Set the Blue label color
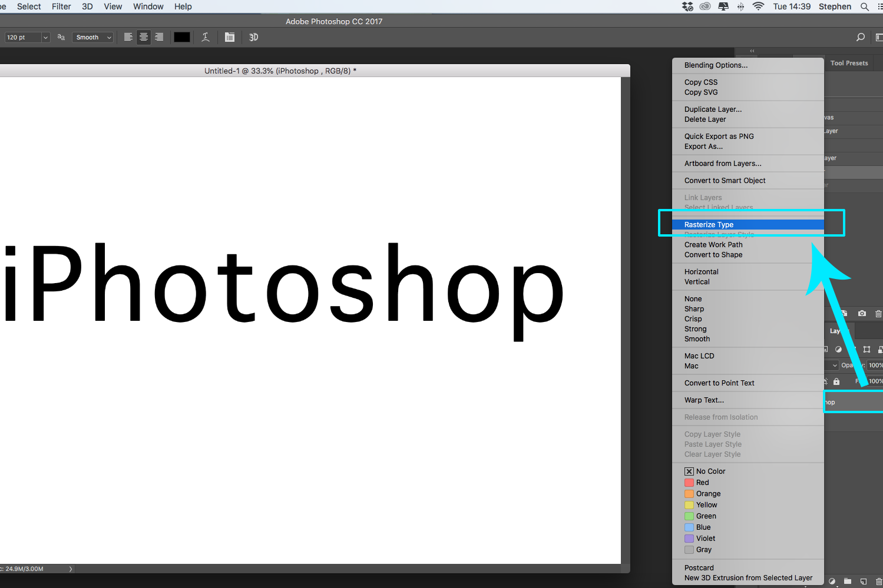The height and width of the screenshot is (588, 883). [697, 527]
